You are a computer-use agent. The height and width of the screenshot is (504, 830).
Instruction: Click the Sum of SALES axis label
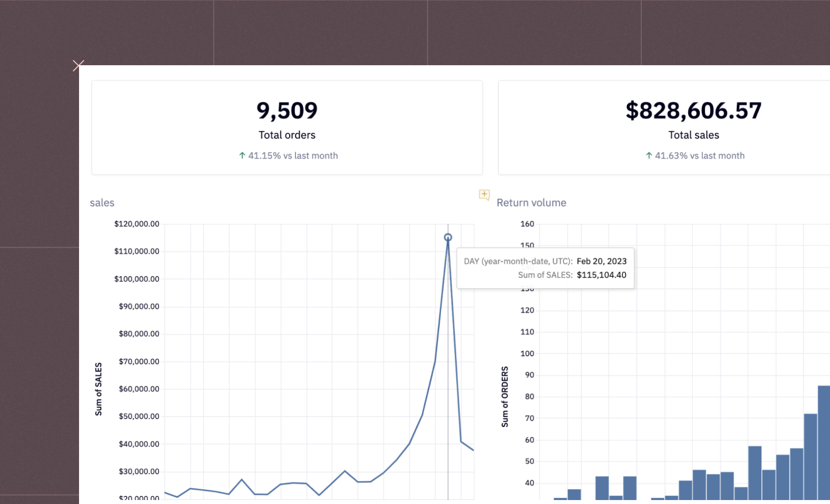pos(99,387)
